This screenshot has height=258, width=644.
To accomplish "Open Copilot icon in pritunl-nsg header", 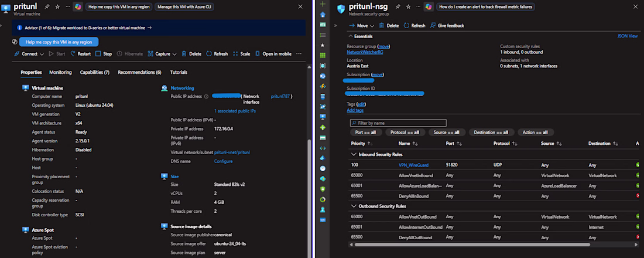I will [x=429, y=7].
